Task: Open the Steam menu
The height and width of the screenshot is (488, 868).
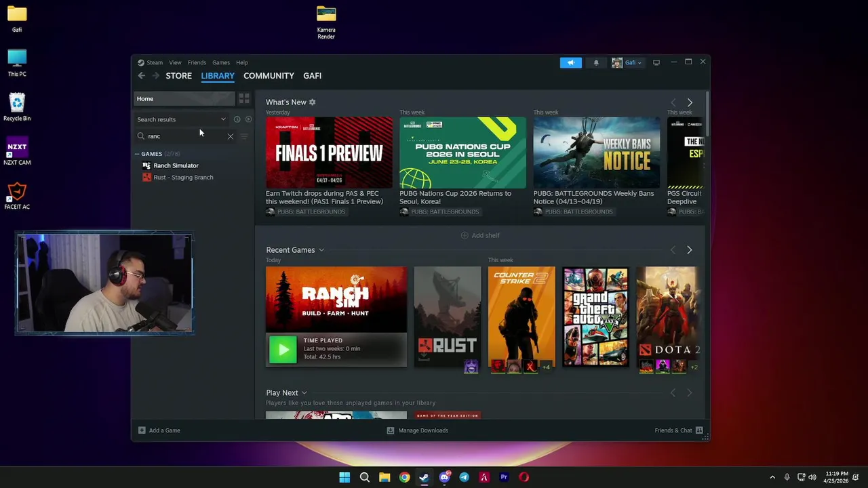Action: click(x=155, y=62)
